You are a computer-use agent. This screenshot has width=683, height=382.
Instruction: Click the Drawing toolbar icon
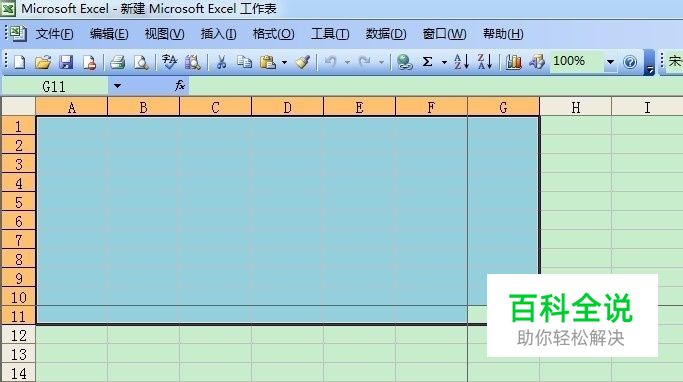coord(537,62)
